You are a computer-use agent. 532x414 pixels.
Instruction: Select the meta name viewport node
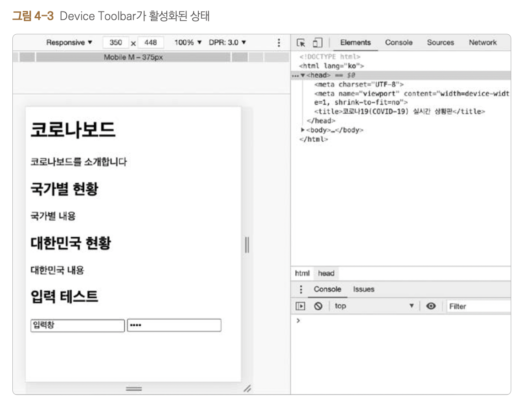(411, 98)
